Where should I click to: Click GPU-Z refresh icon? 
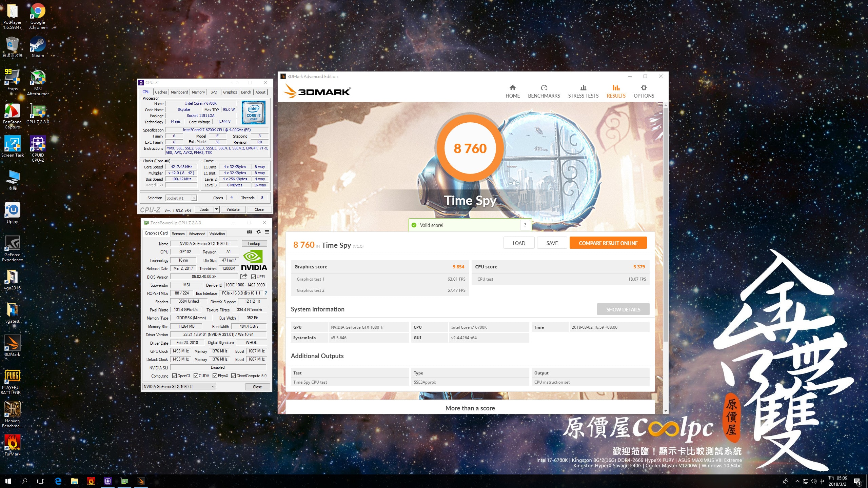(x=258, y=232)
